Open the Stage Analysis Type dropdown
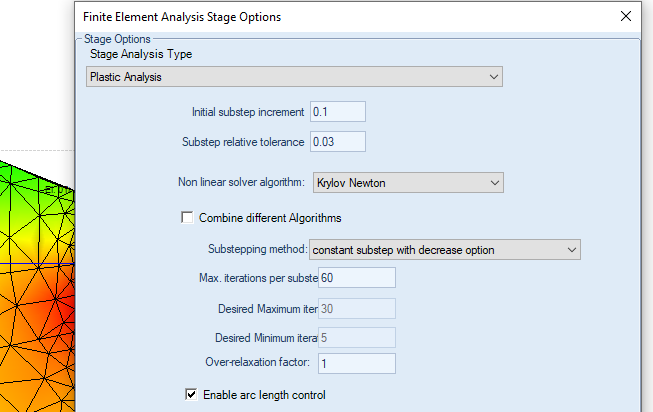 (294, 77)
